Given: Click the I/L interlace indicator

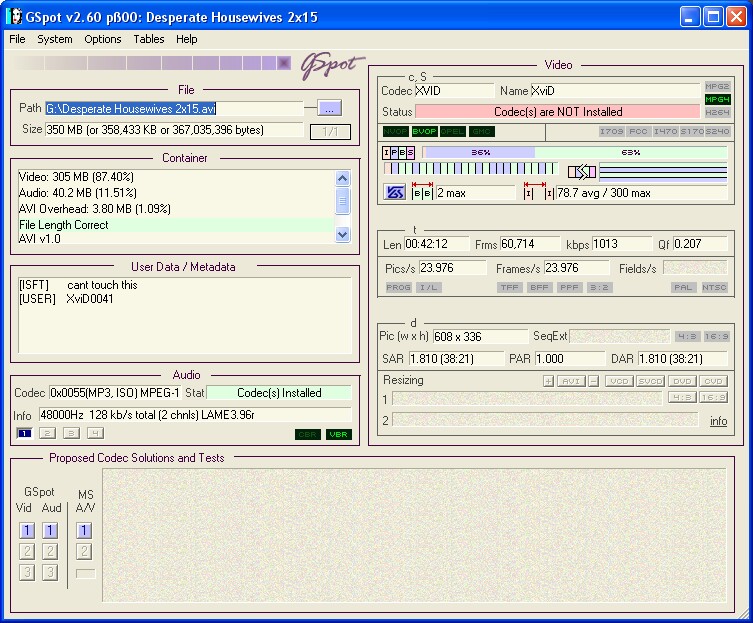Looking at the screenshot, I should (x=428, y=287).
